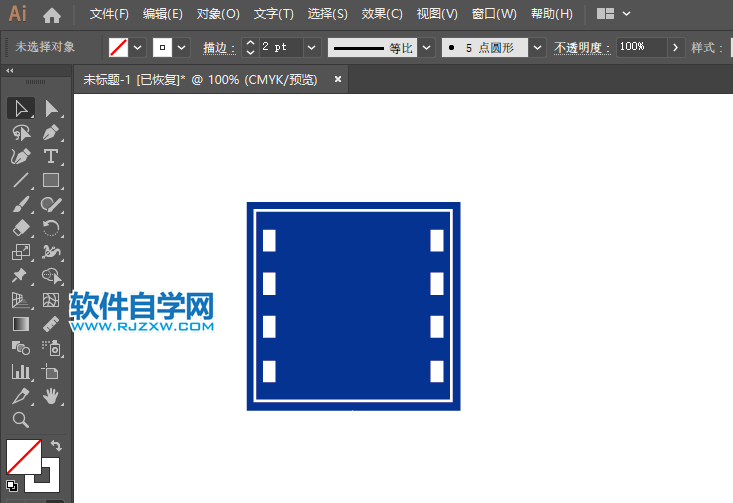Choose the Rectangle tool
This screenshot has height=503, width=733.
[x=52, y=181]
